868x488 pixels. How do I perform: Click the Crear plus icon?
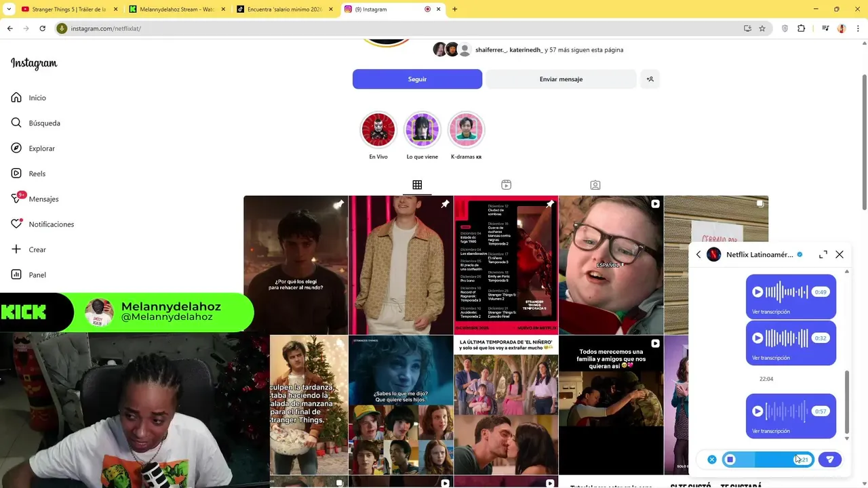[x=16, y=249]
